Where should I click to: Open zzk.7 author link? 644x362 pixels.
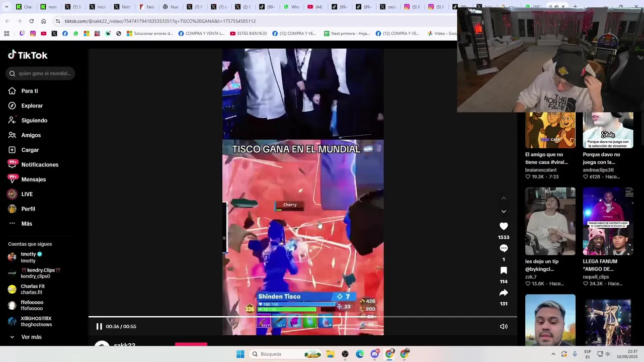(x=531, y=277)
